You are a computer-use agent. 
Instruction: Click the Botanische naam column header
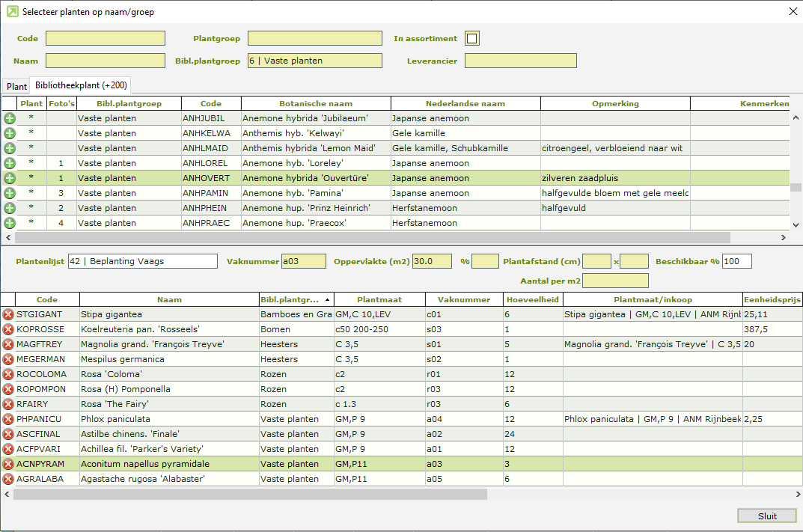pos(315,103)
